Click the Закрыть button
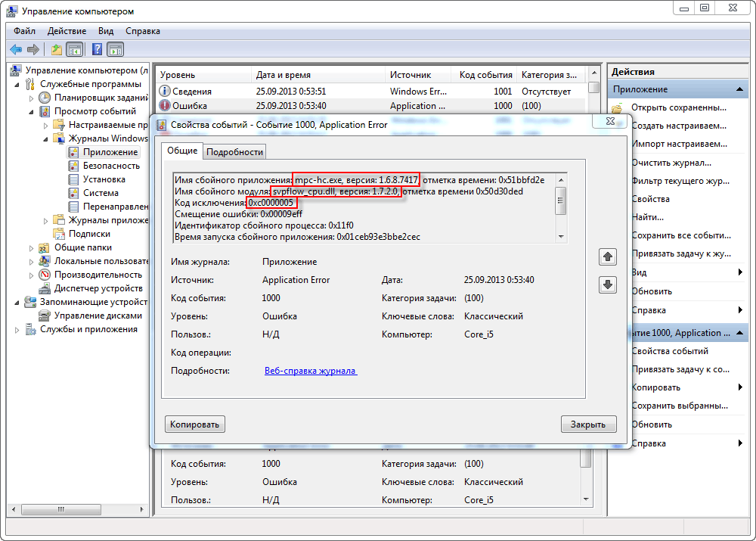 coord(588,424)
